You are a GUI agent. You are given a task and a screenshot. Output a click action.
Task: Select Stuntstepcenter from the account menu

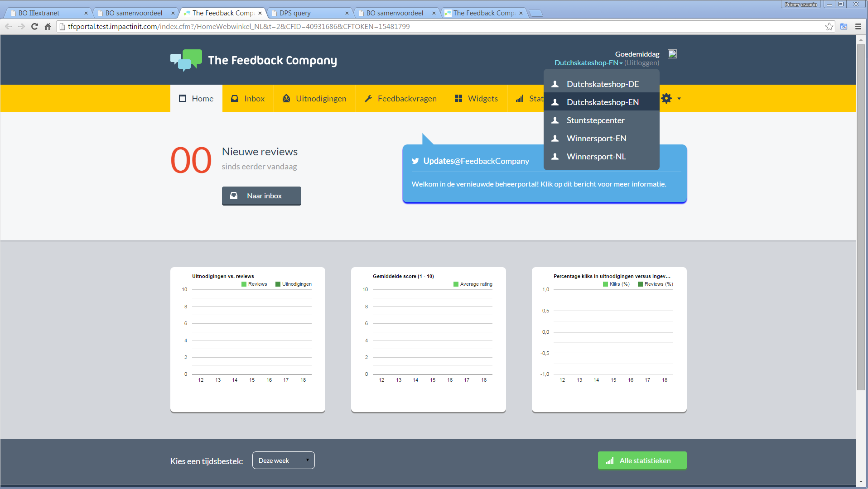coord(595,120)
